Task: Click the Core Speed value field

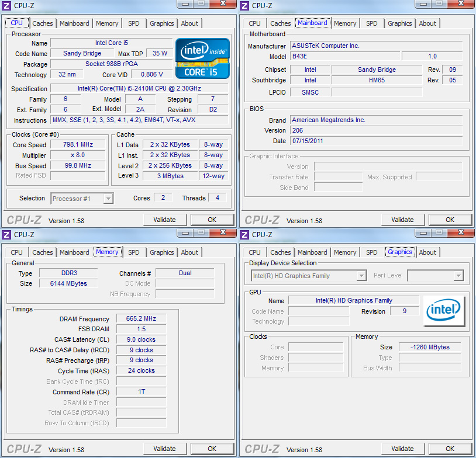Action: pyautogui.click(x=77, y=144)
